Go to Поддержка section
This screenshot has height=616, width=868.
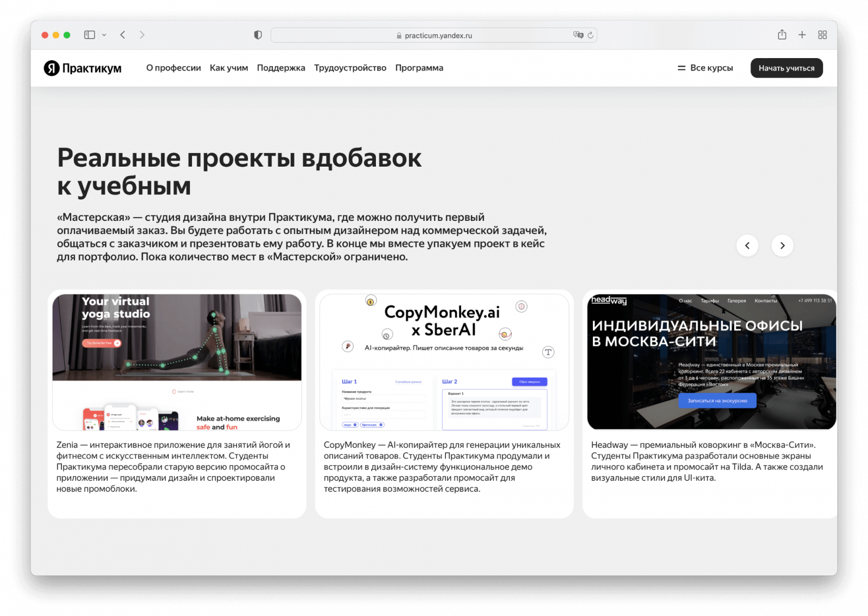281,68
